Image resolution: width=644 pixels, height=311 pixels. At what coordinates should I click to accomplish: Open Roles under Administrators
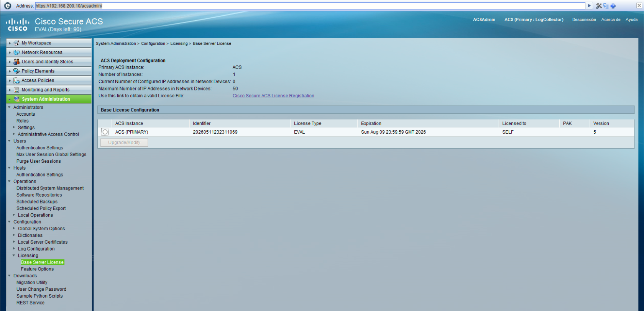tap(23, 121)
